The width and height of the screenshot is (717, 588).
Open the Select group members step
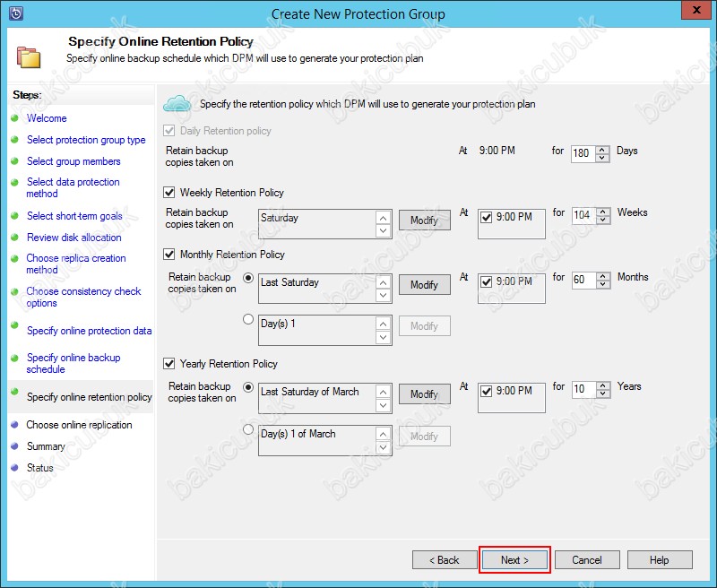[x=73, y=161]
